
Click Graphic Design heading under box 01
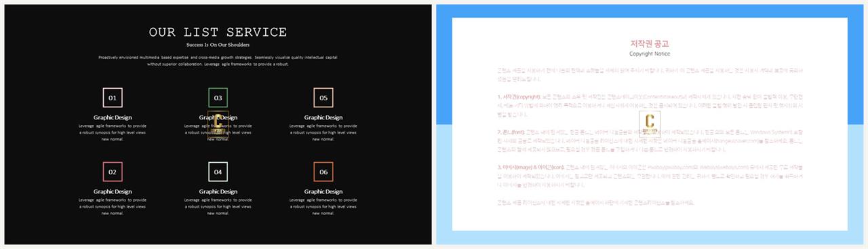[113, 117]
